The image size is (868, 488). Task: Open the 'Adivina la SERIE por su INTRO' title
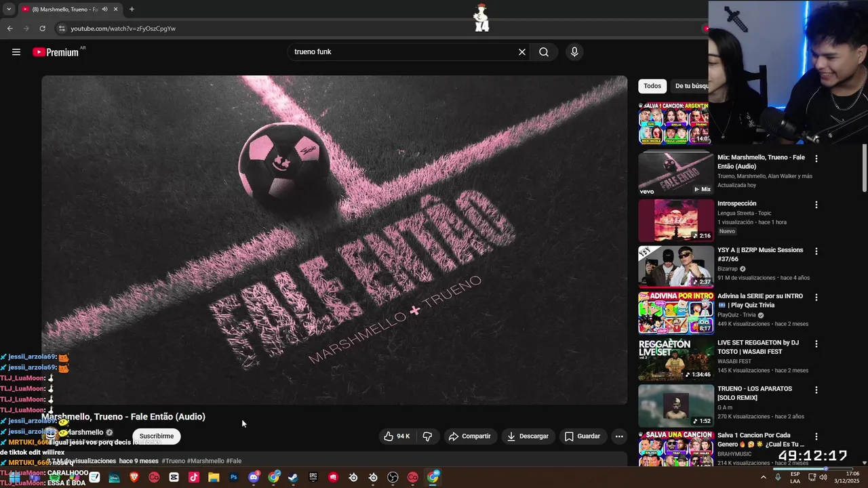pyautogui.click(x=760, y=300)
